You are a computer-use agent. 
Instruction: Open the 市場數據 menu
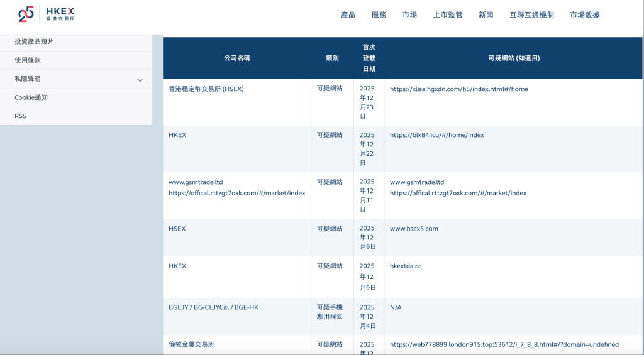click(x=584, y=15)
